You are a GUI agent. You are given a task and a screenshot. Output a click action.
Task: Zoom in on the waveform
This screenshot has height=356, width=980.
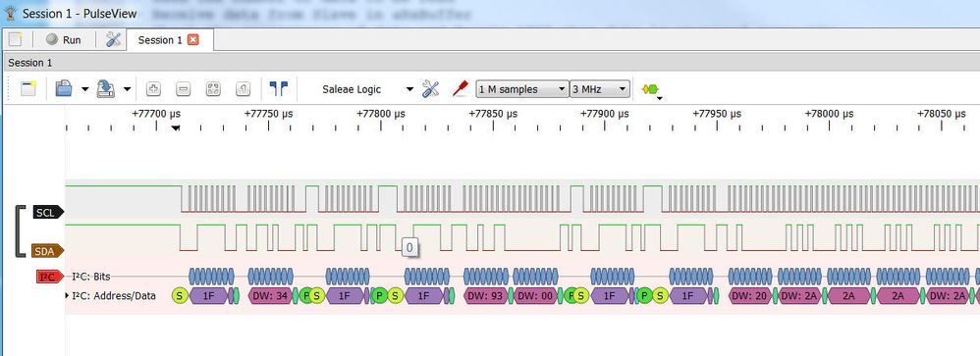(153, 89)
